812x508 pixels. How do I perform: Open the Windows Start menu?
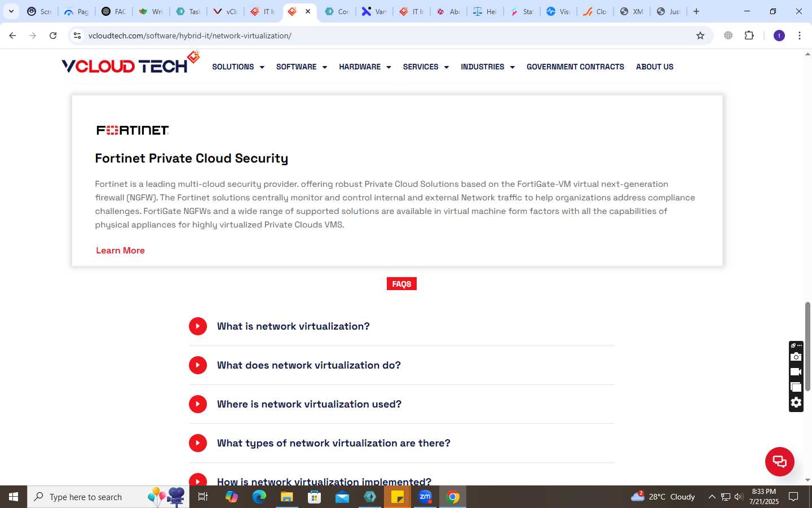14,497
